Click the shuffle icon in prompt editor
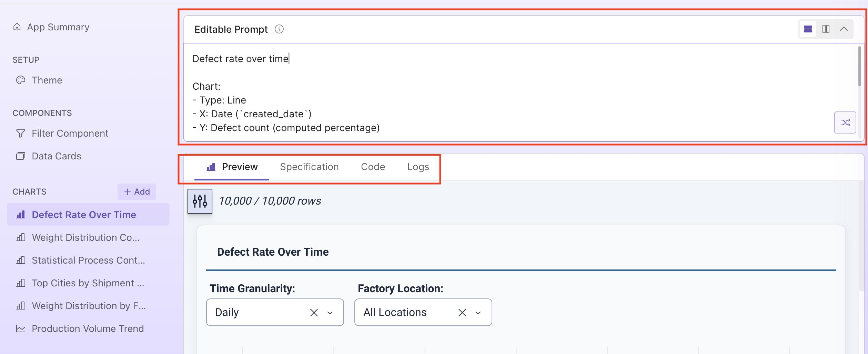The height and width of the screenshot is (354, 868). (x=845, y=122)
